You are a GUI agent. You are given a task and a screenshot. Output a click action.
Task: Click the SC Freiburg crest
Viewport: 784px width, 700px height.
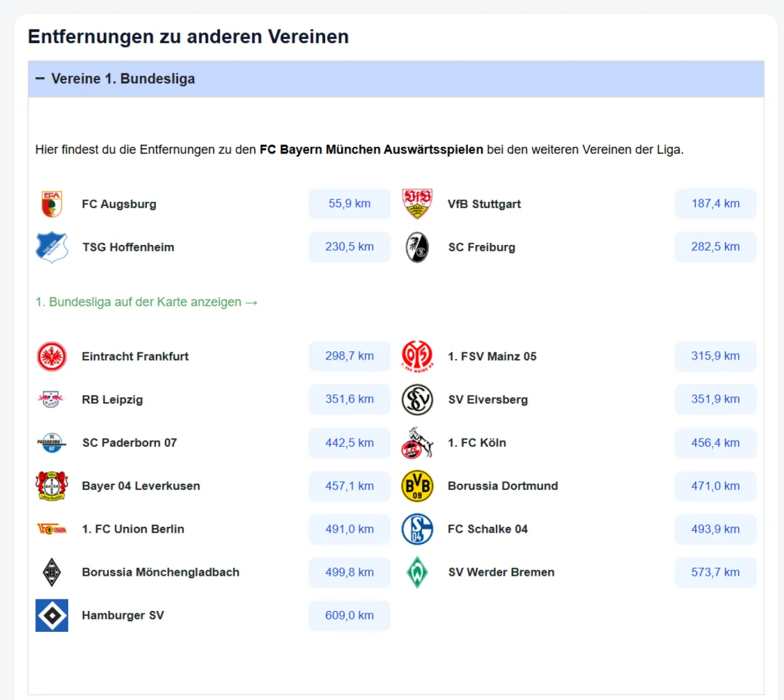point(417,247)
